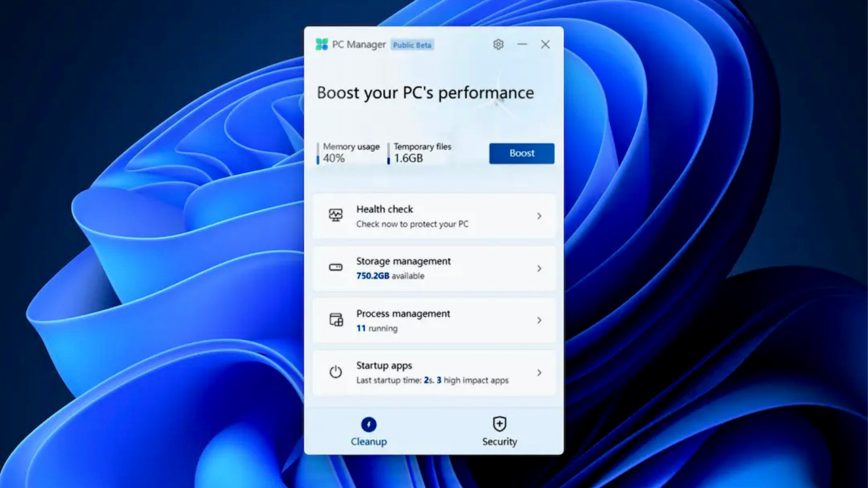Click the Last startup time text
The image size is (868, 488).
[433, 380]
